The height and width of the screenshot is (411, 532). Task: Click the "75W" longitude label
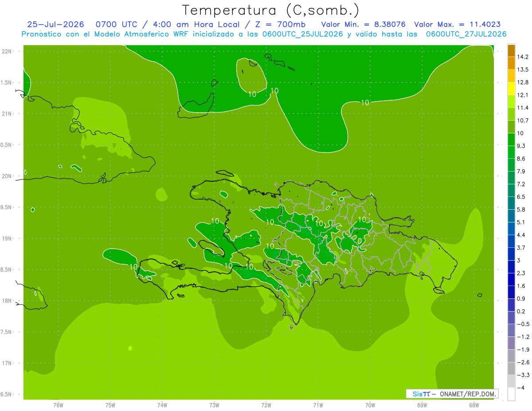(110, 405)
